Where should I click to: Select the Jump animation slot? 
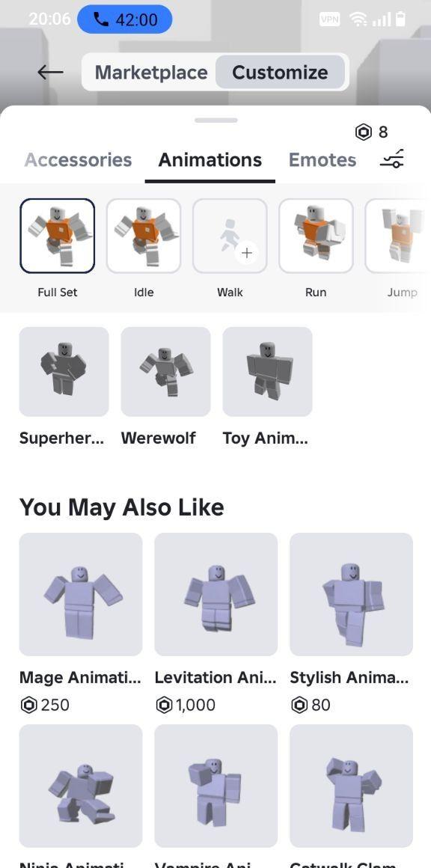point(398,236)
